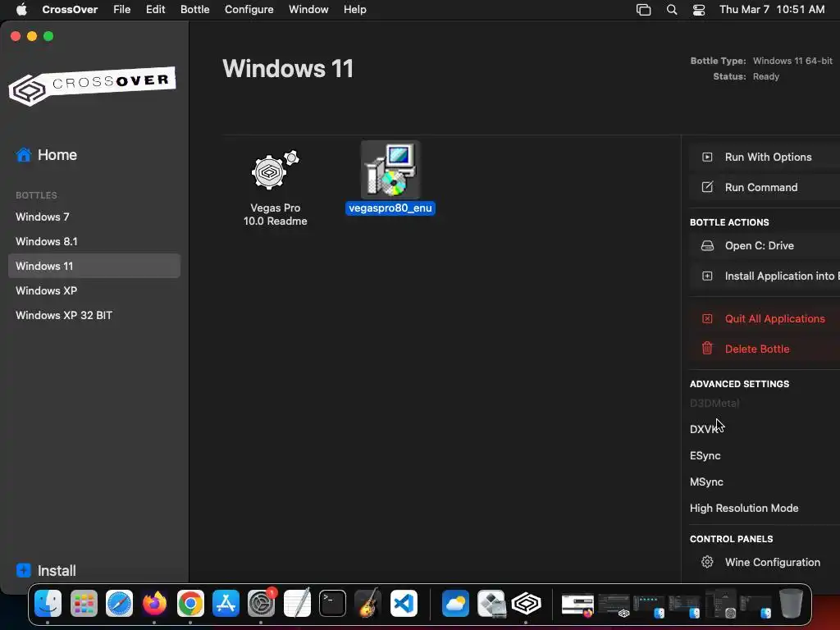Open Boot Camp Assistant from the dock

pyautogui.click(x=491, y=604)
